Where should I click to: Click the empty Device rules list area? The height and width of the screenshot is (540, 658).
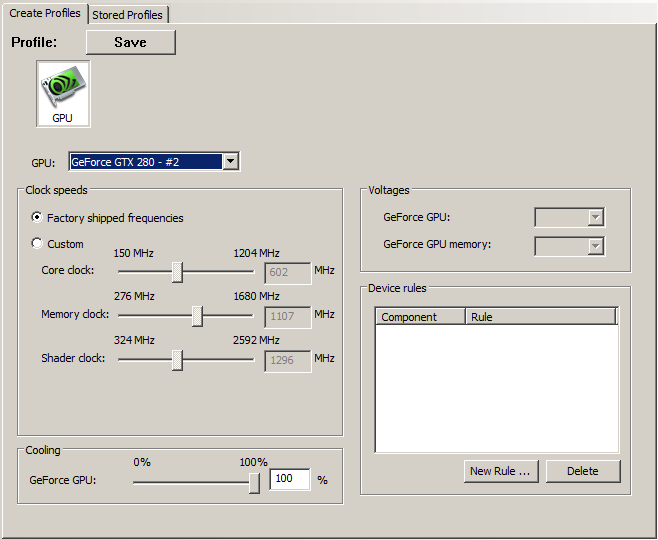click(497, 389)
